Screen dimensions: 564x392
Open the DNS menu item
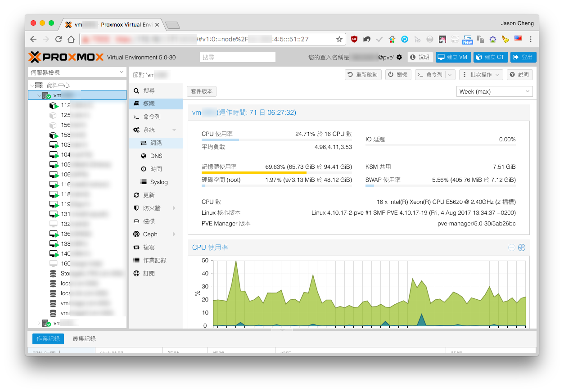click(x=156, y=156)
